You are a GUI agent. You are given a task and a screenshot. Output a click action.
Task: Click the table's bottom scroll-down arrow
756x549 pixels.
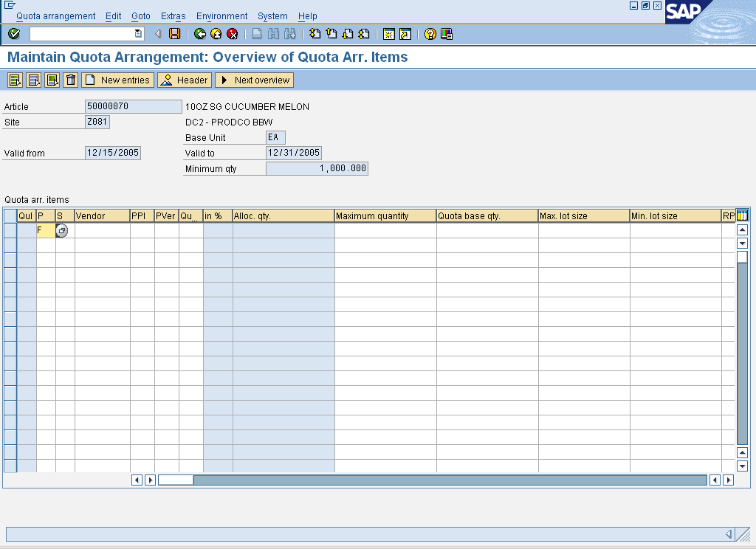743,466
